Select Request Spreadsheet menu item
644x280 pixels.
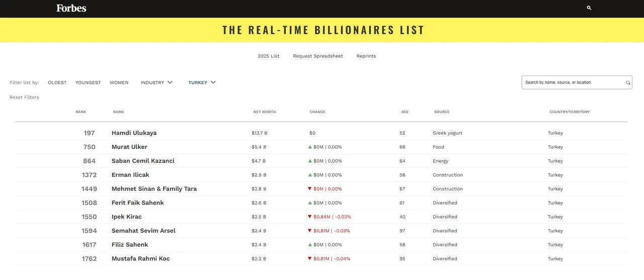pos(318,56)
